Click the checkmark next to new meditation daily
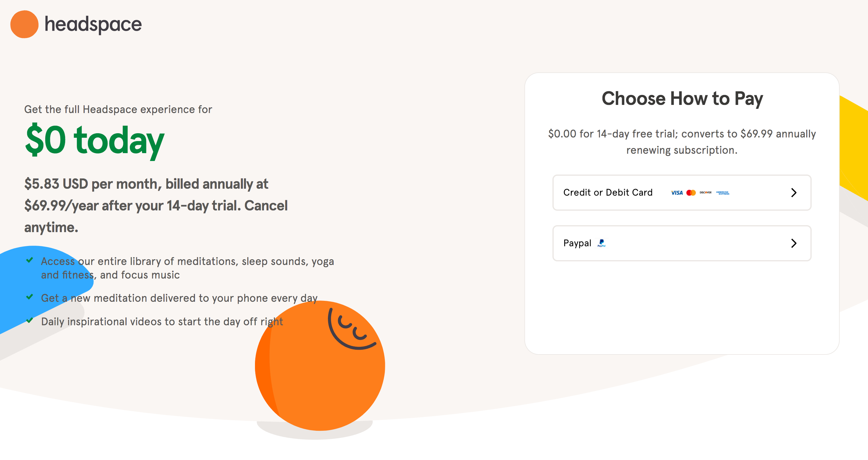The width and height of the screenshot is (868, 460). [x=30, y=297]
